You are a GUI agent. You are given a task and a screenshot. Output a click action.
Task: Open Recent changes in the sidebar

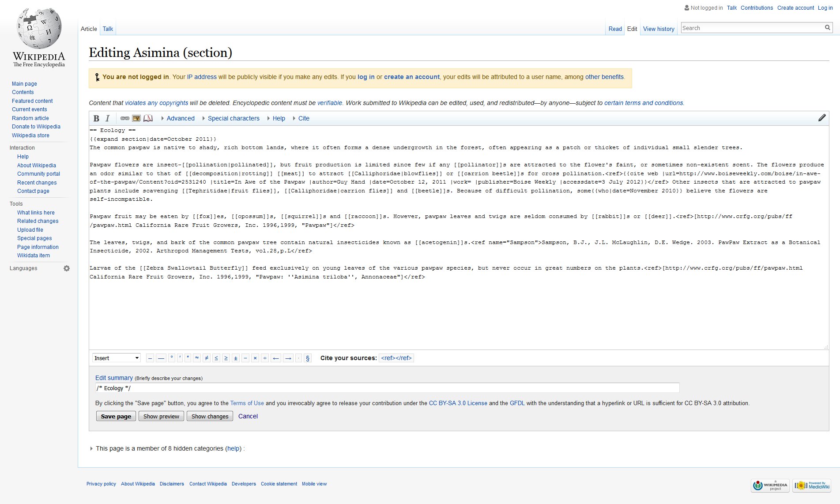pos(37,183)
